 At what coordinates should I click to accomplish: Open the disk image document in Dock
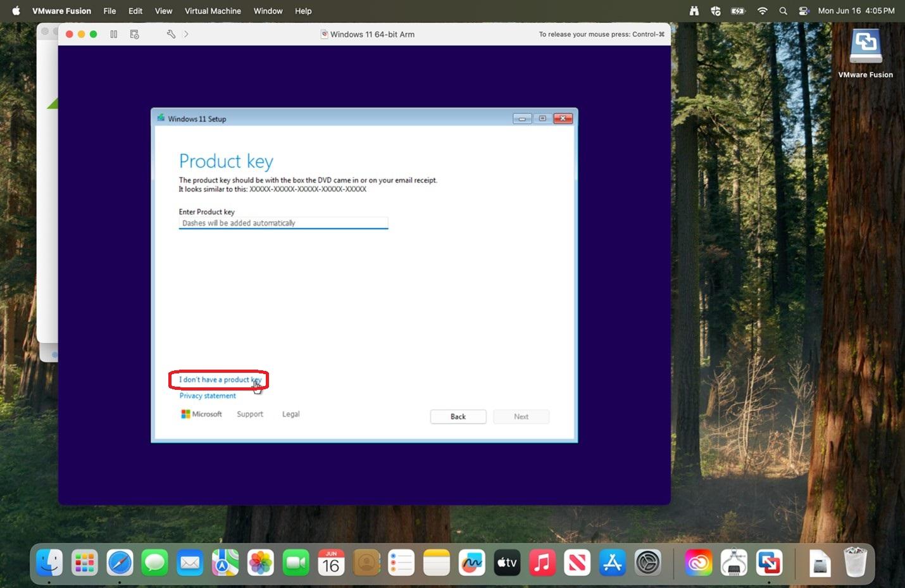click(x=820, y=562)
